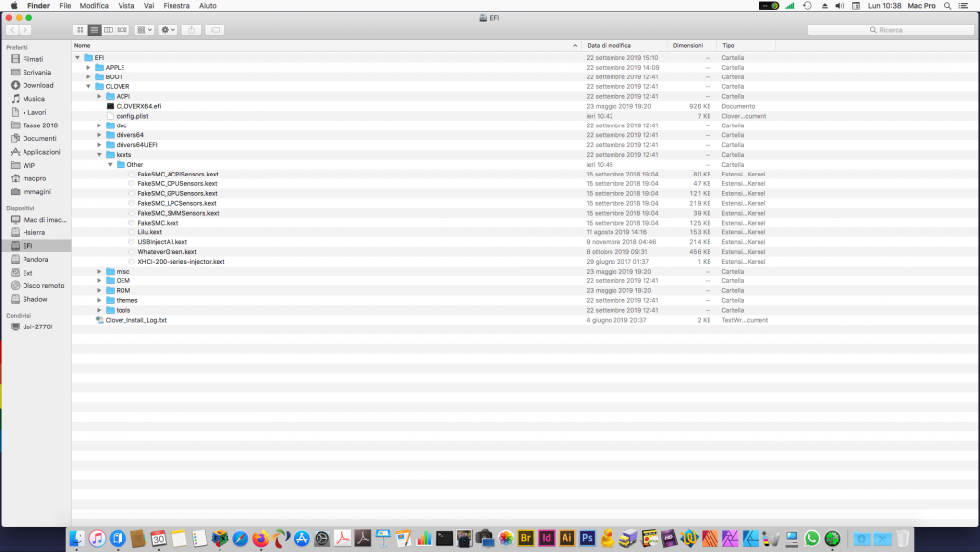Select XHCI-200-series-injector.kext file
Viewport: 980px width, 552px height.
pyautogui.click(x=181, y=262)
